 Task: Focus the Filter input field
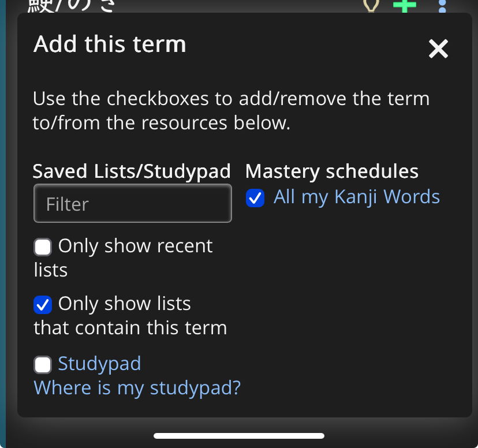click(x=133, y=203)
